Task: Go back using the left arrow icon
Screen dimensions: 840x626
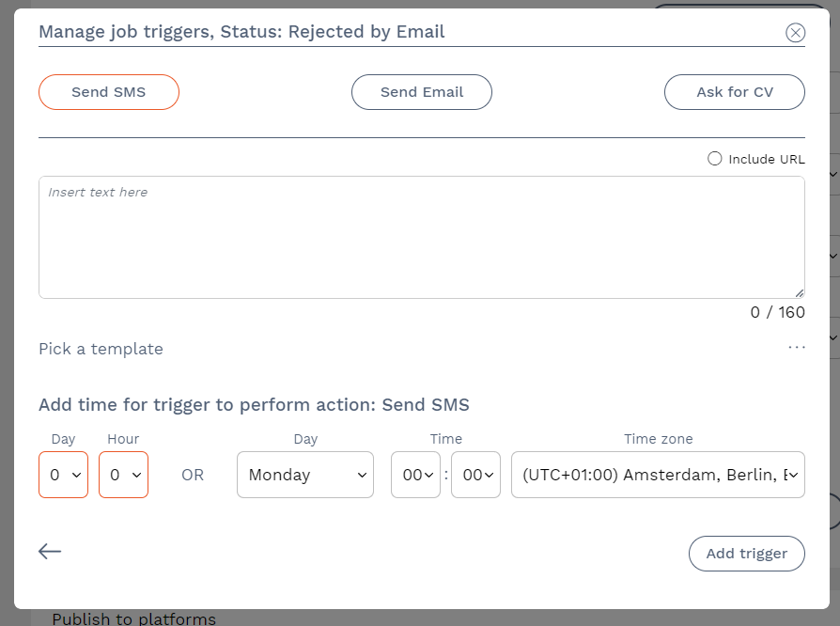Action: coord(50,552)
